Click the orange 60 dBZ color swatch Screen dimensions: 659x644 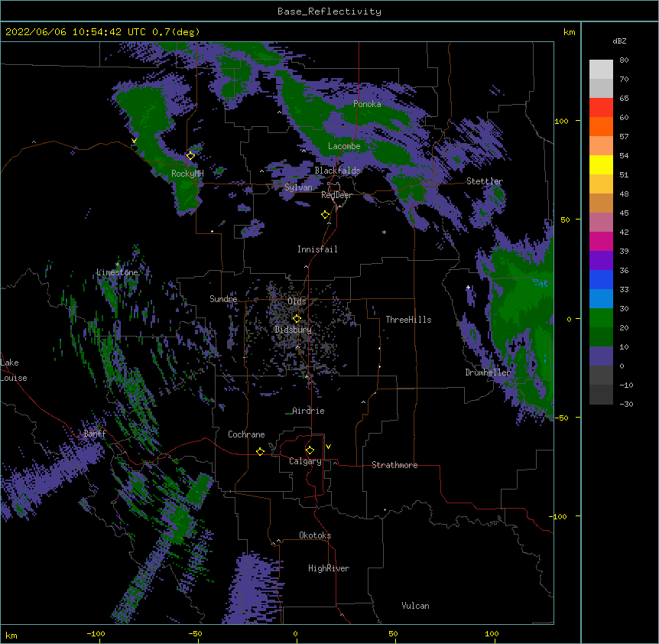(x=601, y=126)
